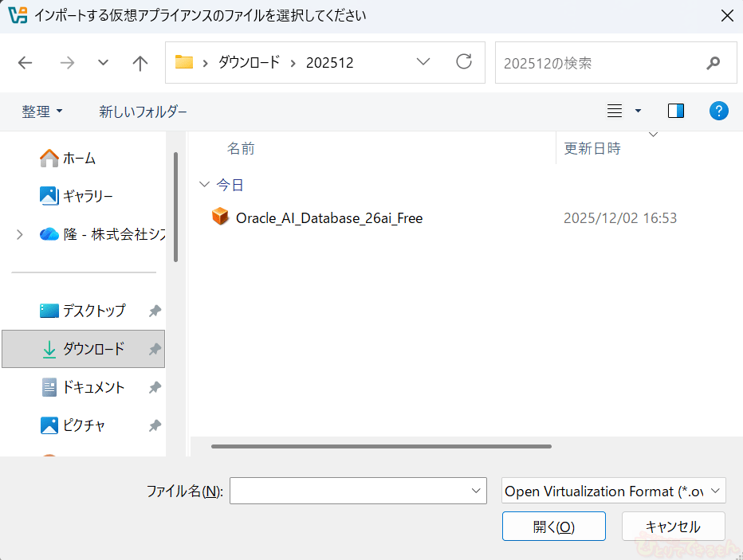This screenshot has width=743, height=560.
Task: Click the pin icon next to ドキュメント
Action: click(155, 387)
